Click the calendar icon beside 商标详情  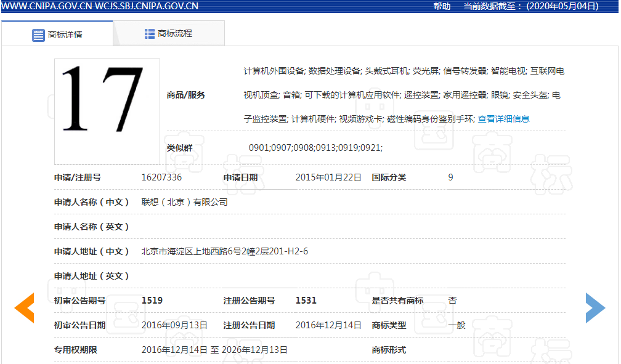coord(38,34)
